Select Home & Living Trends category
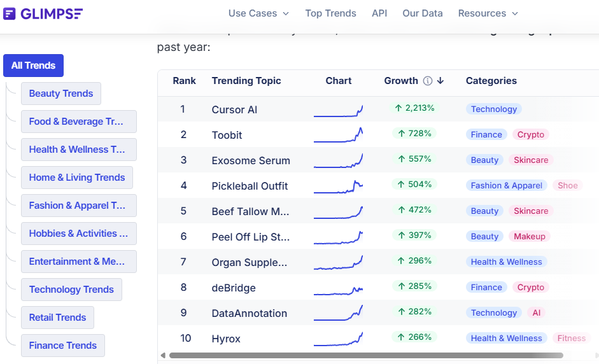 coord(77,178)
